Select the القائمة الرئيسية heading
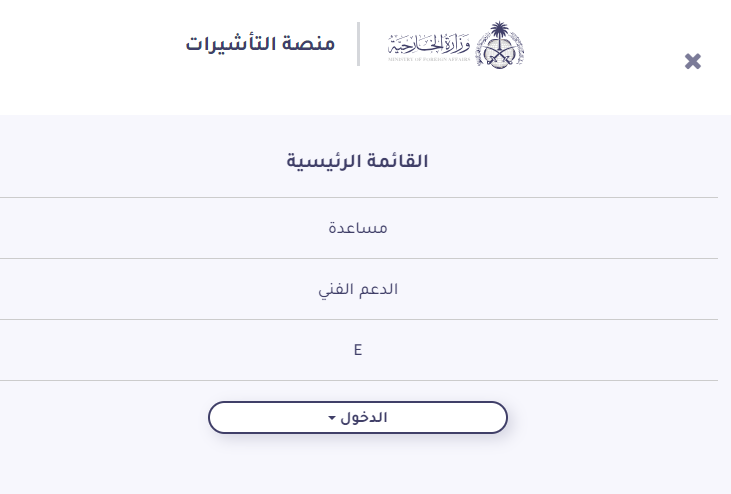 (357, 161)
